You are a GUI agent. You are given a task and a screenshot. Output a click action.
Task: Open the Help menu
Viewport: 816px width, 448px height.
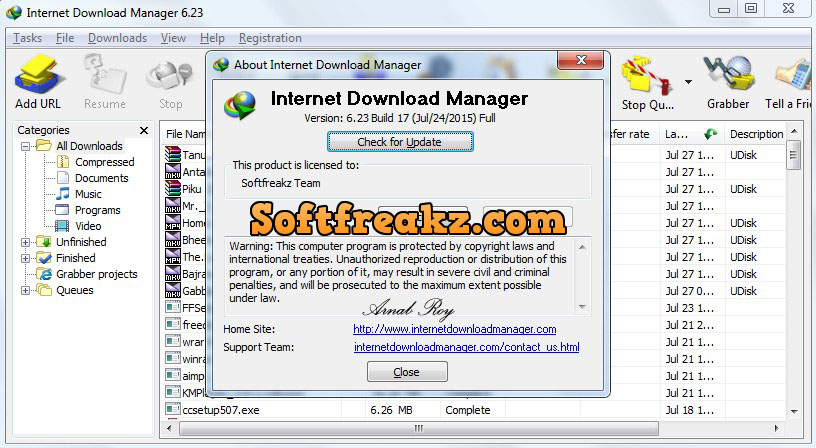(212, 38)
